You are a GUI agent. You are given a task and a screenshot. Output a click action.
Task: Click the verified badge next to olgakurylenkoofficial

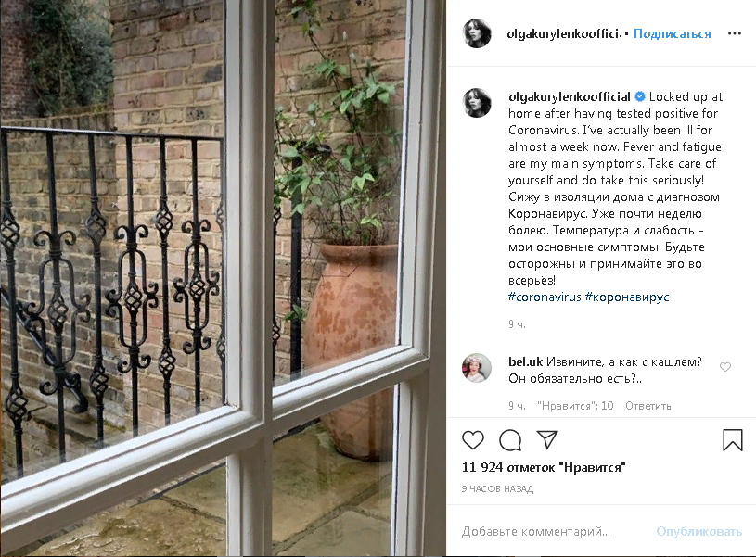640,96
